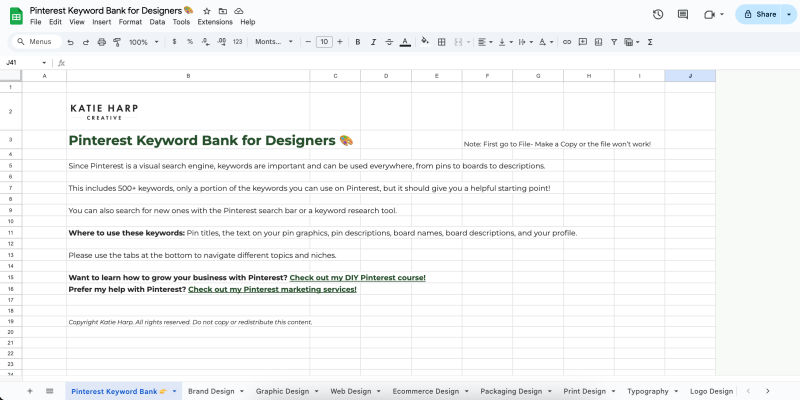Open Text wrapping dropdown
This screenshot has width=800, height=400.
coord(526,42)
